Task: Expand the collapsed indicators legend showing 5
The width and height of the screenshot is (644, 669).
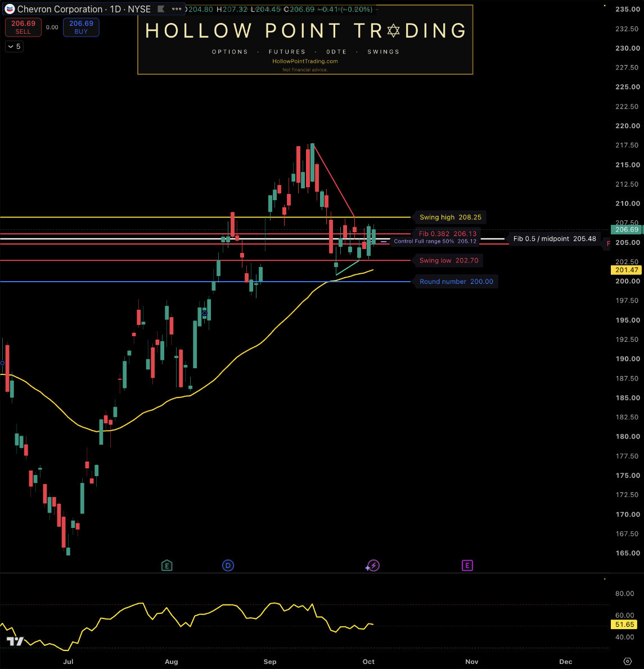Action: (x=14, y=47)
